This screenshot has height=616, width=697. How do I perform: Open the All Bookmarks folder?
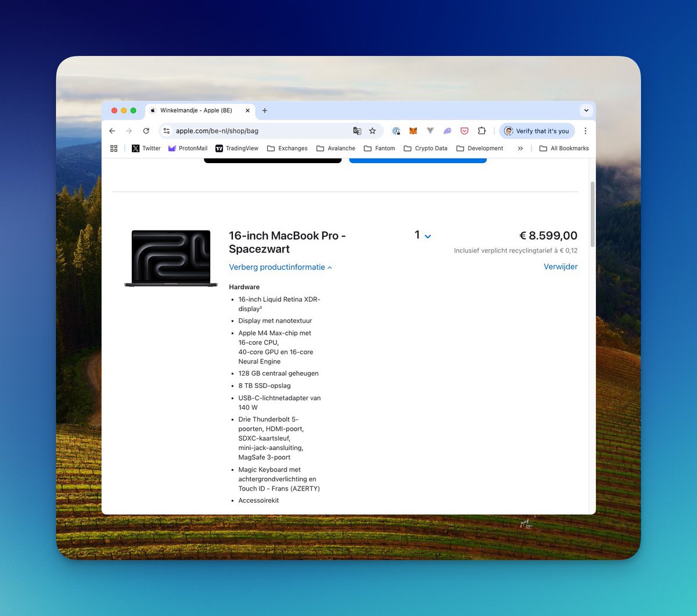(x=564, y=149)
